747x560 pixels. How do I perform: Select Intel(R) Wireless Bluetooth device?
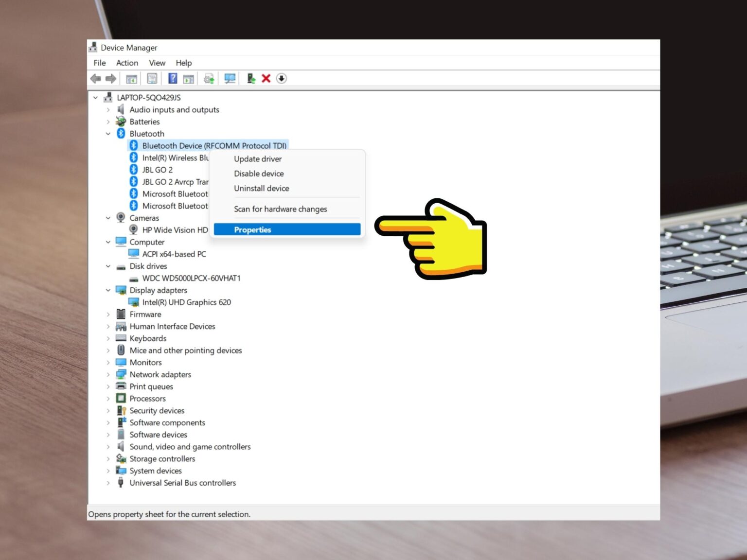tap(175, 157)
